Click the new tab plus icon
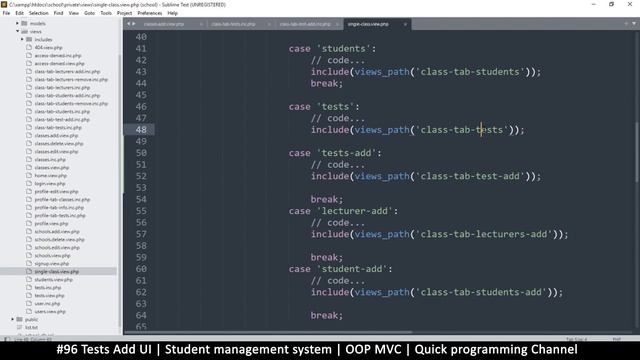Screen dimensions: 640x360 626,24
